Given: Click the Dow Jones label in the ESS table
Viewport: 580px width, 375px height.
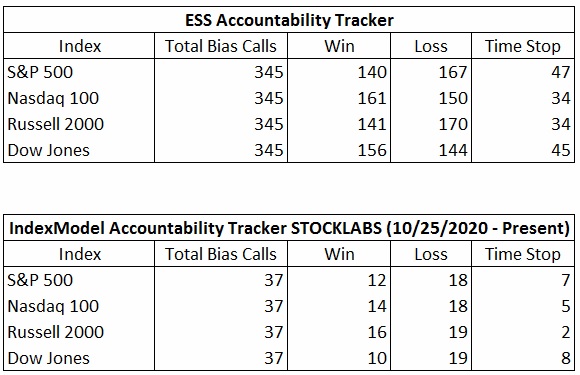Looking at the screenshot, I should pos(48,151).
